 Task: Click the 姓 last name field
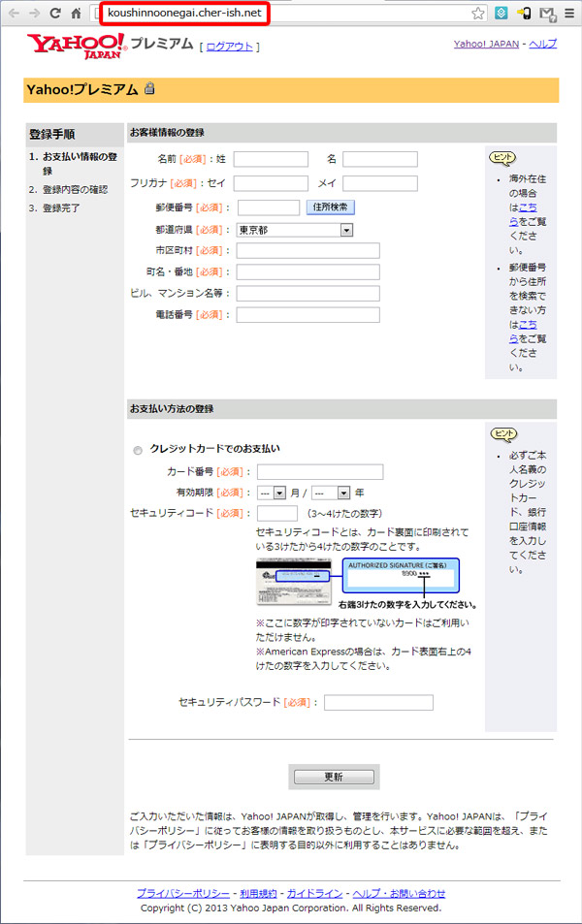(271, 159)
